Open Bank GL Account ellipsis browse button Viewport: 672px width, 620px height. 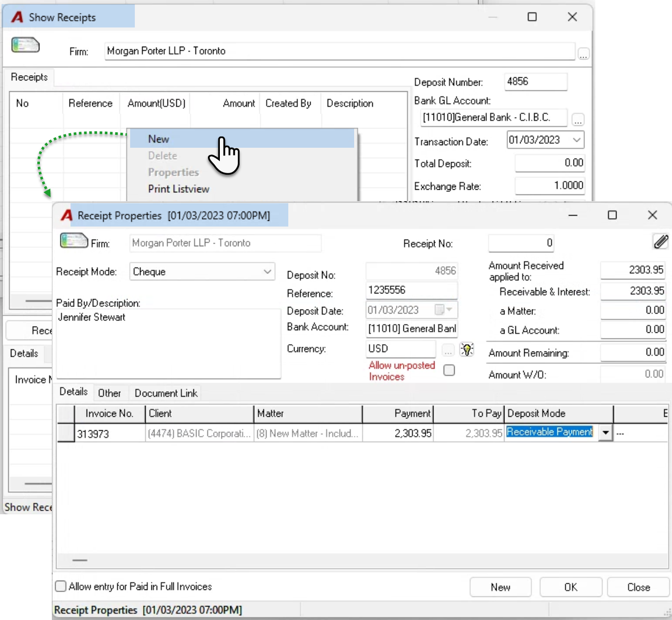(x=578, y=120)
